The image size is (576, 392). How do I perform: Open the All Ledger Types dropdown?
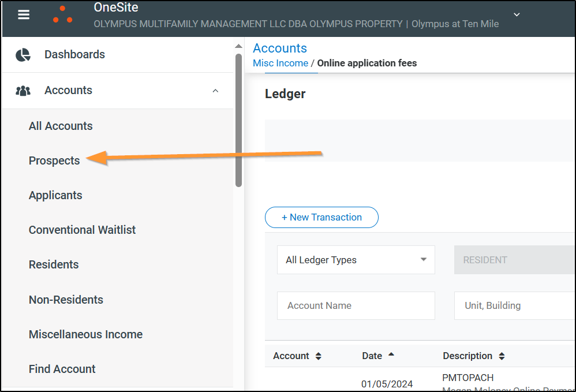point(356,260)
